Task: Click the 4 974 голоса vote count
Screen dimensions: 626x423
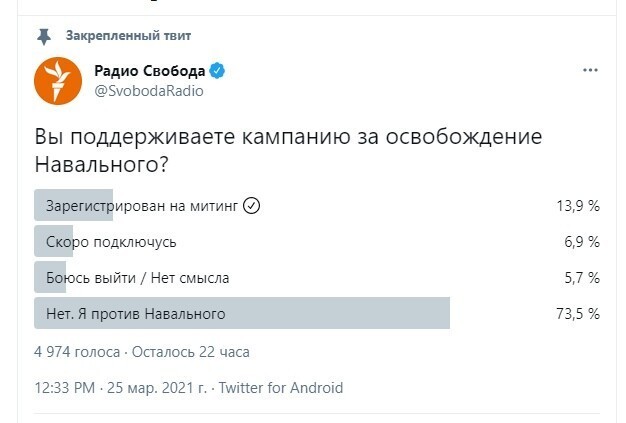Action: pos(77,352)
